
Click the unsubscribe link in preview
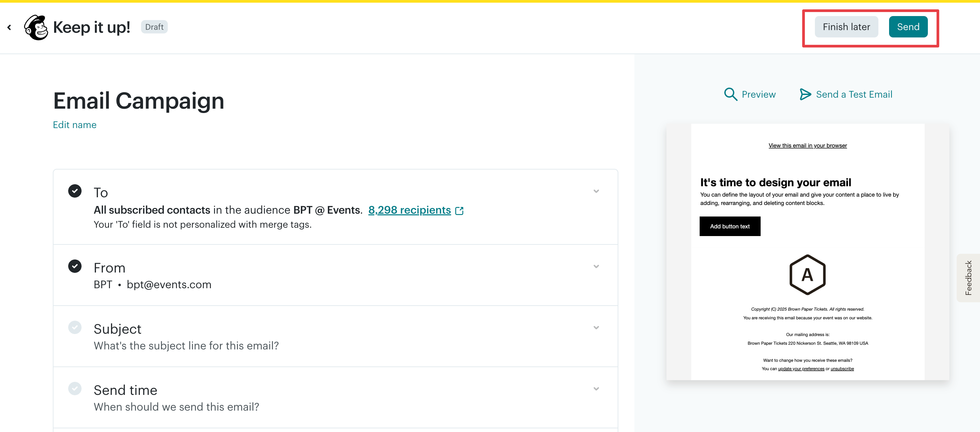[842, 369]
